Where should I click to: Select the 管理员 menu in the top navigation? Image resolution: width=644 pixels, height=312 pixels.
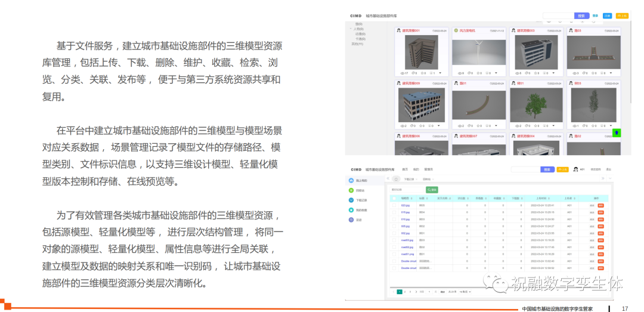(429, 169)
